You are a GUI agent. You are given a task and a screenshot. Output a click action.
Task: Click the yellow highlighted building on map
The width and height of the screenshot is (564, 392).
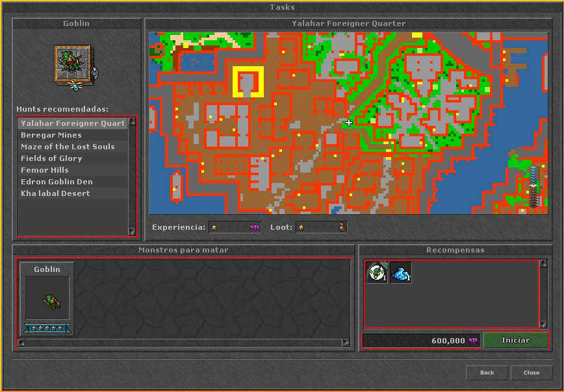click(248, 82)
